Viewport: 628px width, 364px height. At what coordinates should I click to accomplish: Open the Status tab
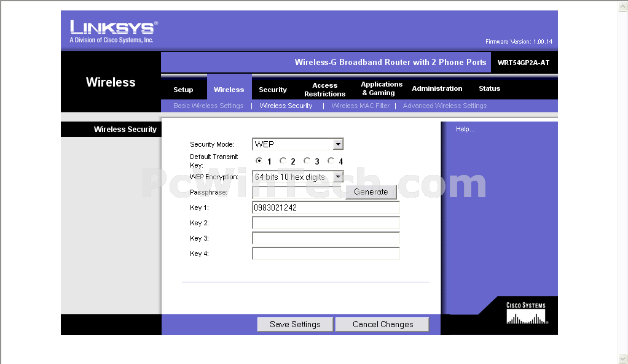pyautogui.click(x=489, y=88)
